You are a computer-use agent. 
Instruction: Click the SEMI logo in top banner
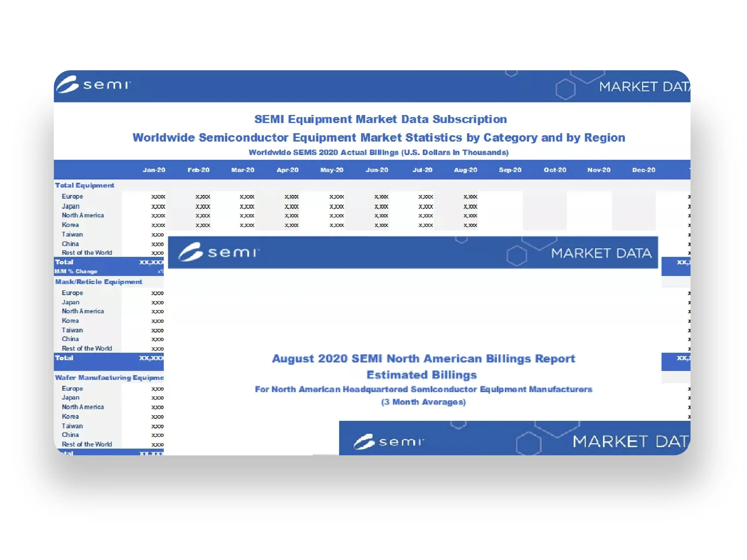93,85
